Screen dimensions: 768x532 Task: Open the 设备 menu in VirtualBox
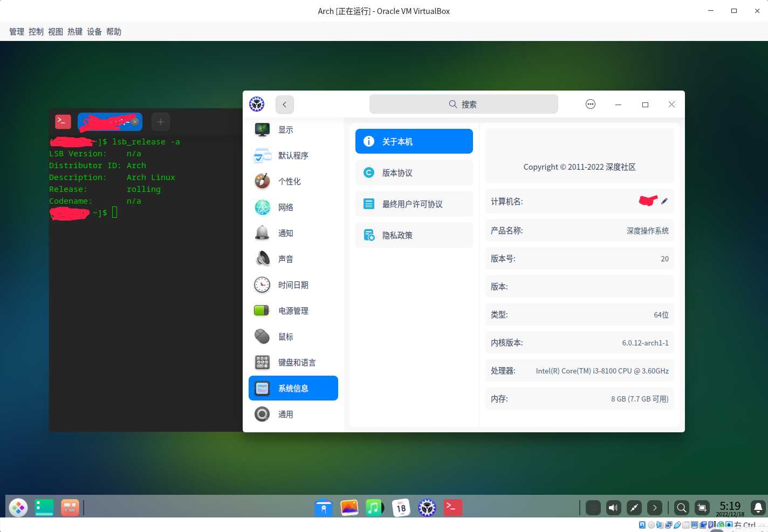click(94, 31)
